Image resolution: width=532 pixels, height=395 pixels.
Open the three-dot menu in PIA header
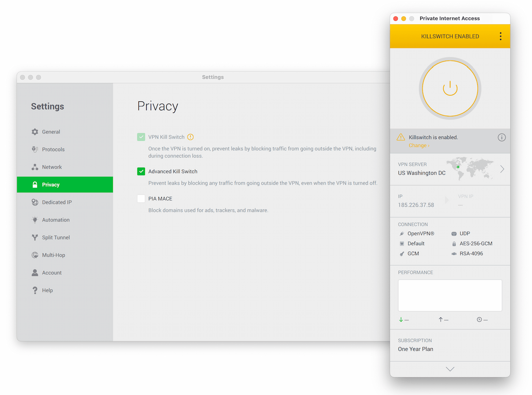point(501,36)
